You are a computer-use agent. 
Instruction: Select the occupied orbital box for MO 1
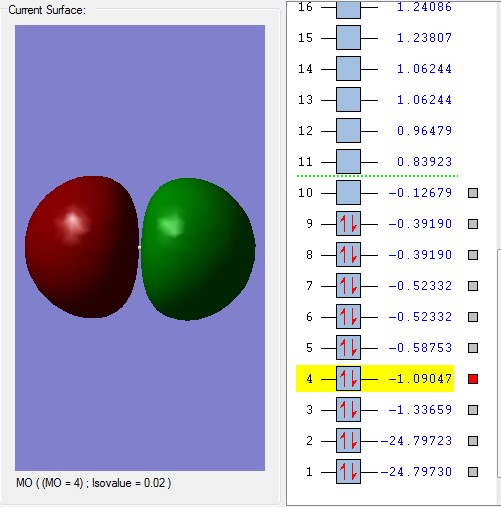click(348, 472)
